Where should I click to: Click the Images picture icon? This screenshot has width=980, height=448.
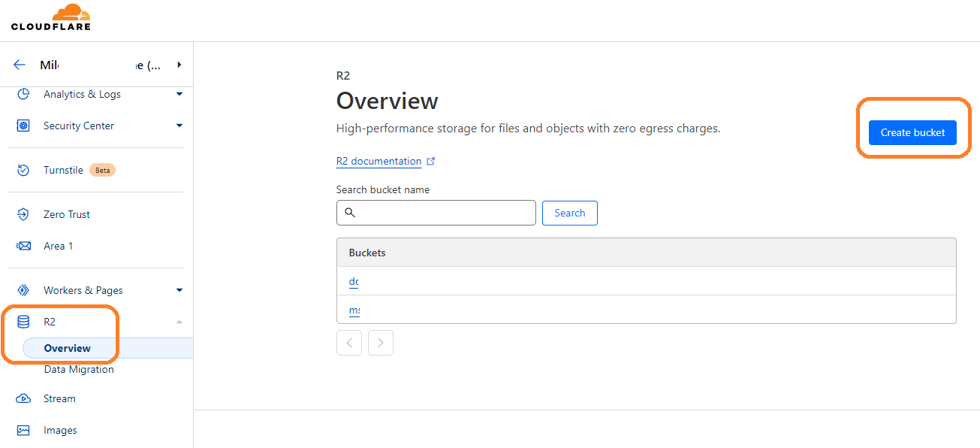click(x=23, y=430)
